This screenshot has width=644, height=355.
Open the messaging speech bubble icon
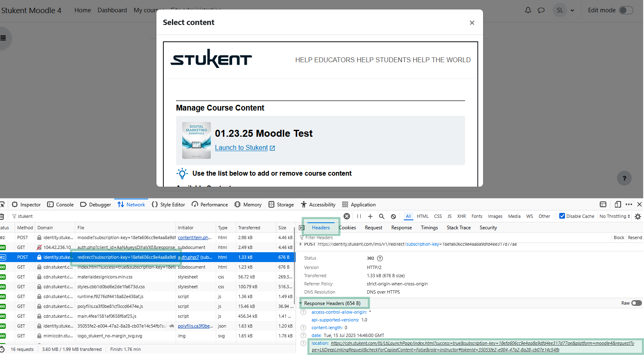pos(541,10)
